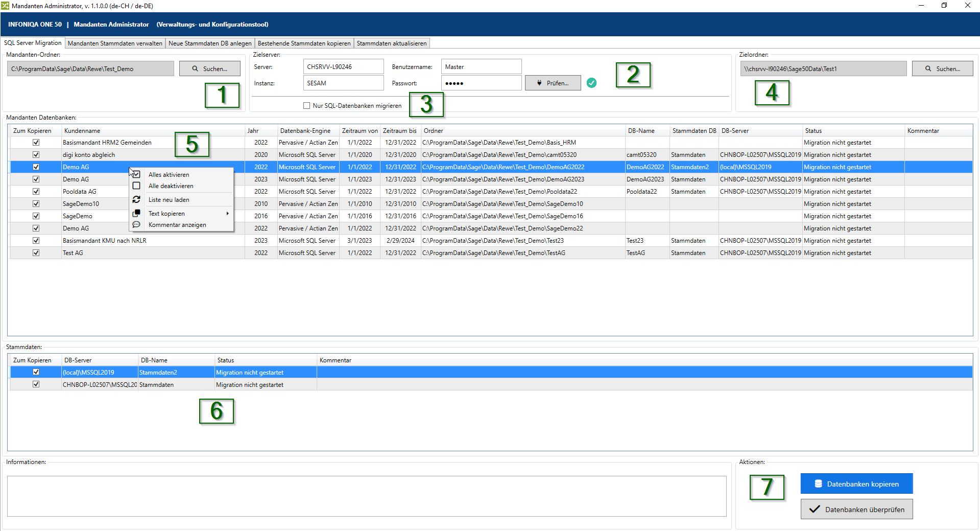Viewport: 980px width, 531px height.
Task: Uncheck Basismandant HRM2 Gemeinden copy checkbox
Action: pyautogui.click(x=36, y=143)
